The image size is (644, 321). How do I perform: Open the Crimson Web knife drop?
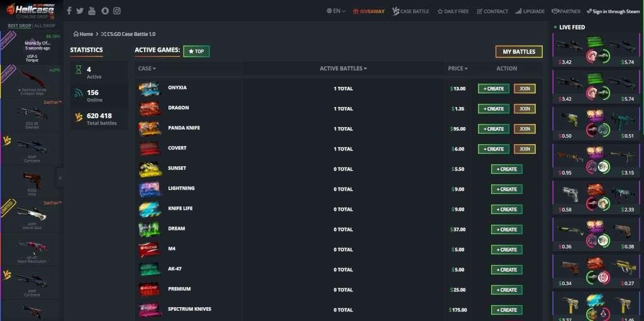point(31,82)
